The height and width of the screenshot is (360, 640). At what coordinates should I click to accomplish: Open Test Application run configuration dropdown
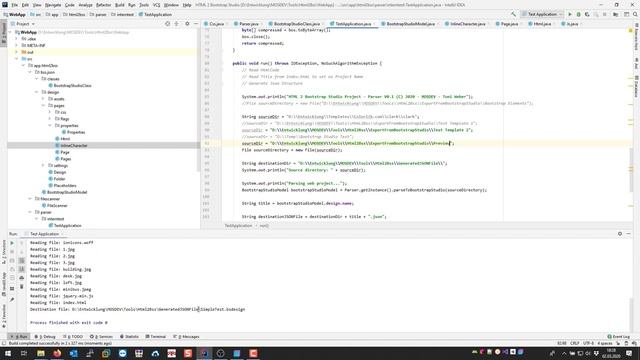(542, 14)
